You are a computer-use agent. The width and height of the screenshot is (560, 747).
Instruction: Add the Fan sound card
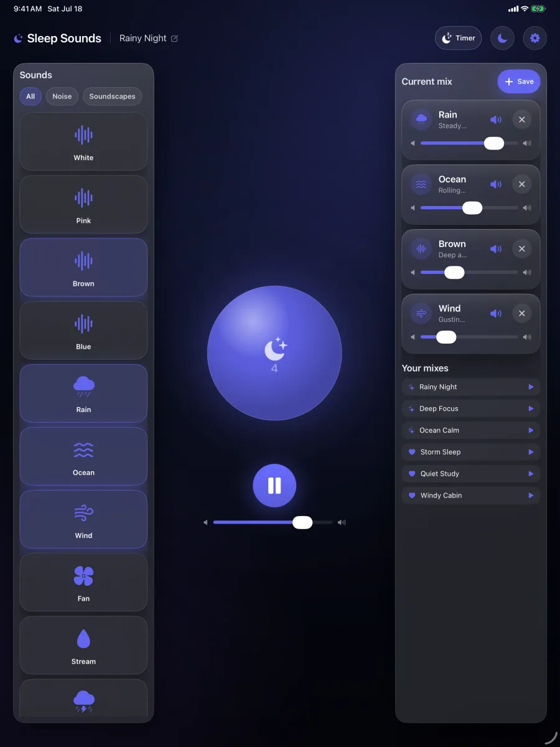pos(83,582)
